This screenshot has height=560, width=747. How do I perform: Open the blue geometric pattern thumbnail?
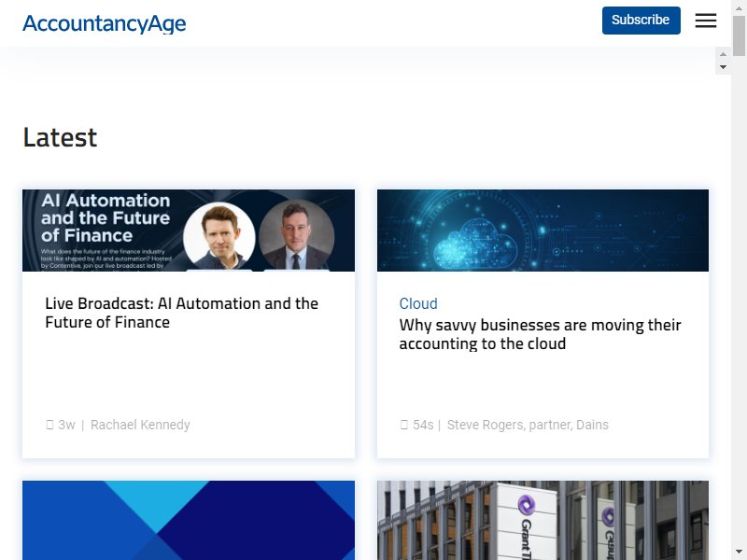click(189, 520)
